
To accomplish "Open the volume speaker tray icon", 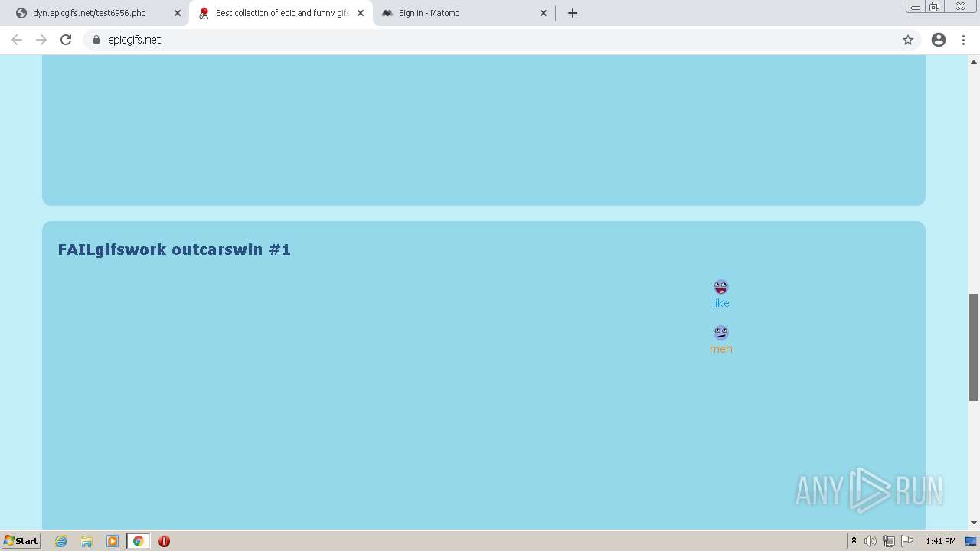I will point(871,541).
